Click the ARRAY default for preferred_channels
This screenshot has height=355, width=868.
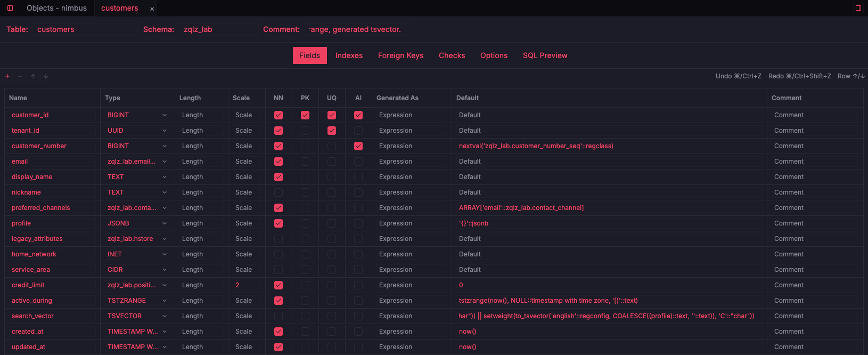click(609, 208)
